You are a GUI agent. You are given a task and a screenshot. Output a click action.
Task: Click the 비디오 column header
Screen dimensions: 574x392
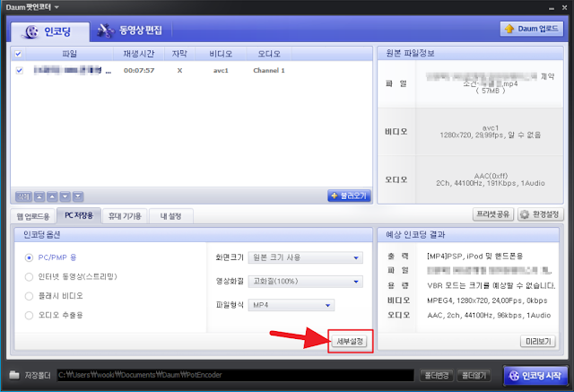221,54
